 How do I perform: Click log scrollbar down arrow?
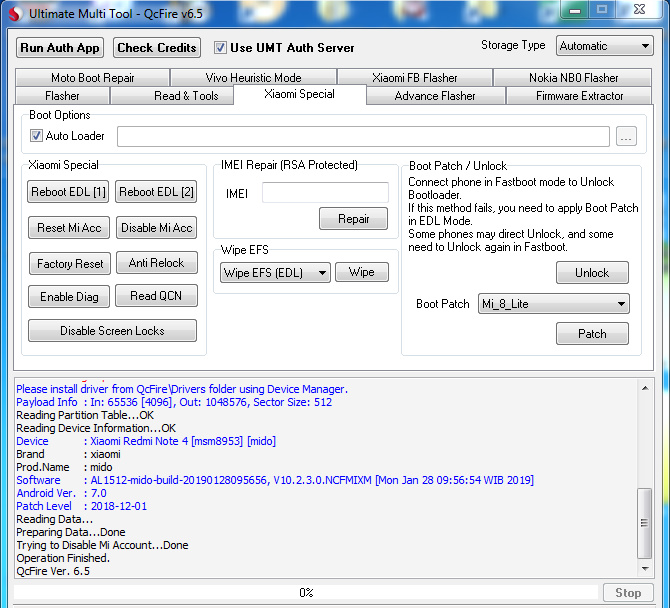click(x=645, y=568)
